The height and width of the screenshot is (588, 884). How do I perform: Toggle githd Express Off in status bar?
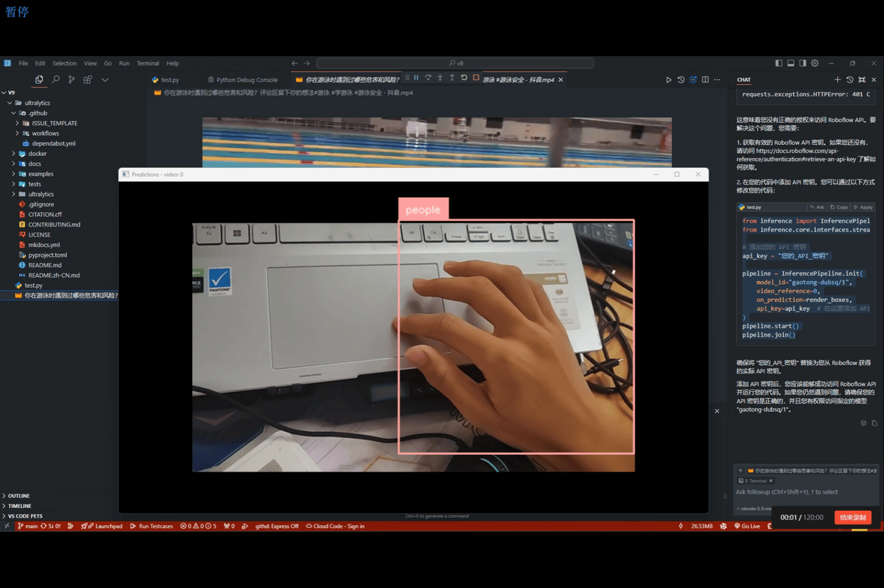click(x=276, y=526)
